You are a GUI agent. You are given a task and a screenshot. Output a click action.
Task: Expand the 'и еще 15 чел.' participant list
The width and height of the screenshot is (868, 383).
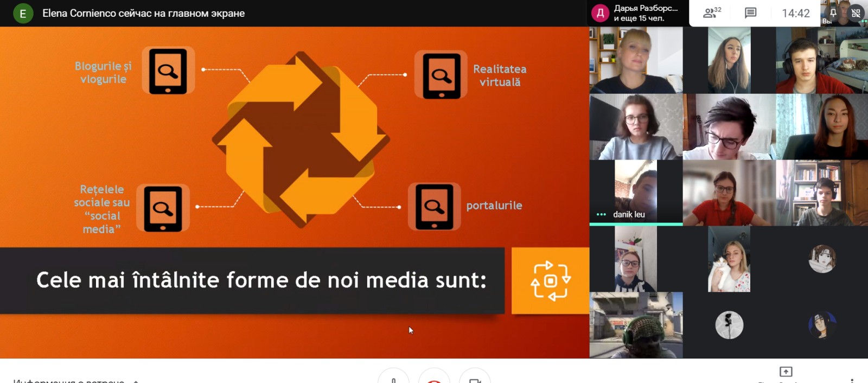click(x=639, y=18)
